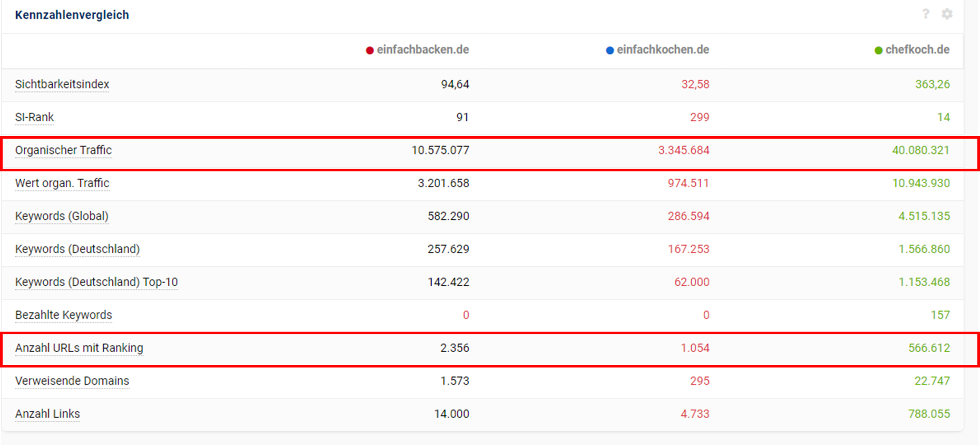Select links count value 4.733

695,414
